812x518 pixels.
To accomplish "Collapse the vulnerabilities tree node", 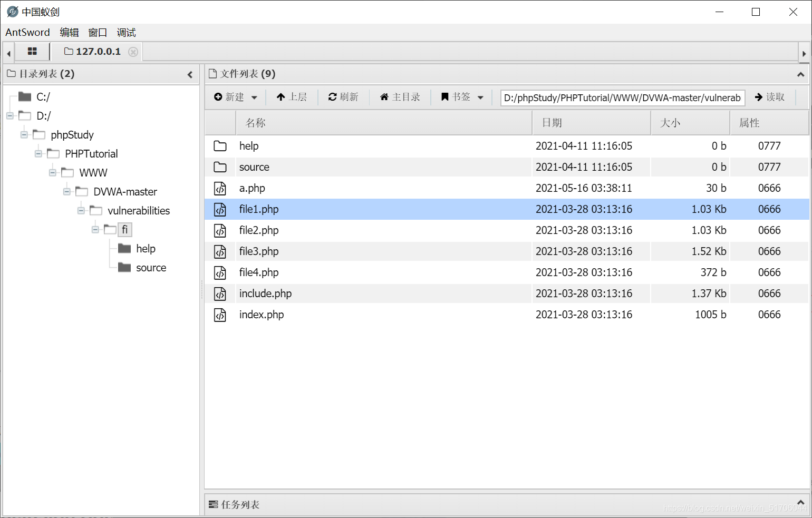I will [81, 211].
